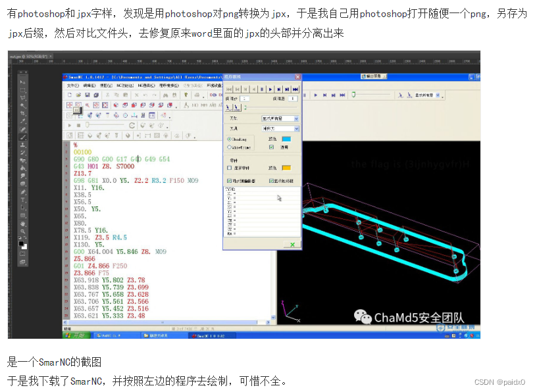The height and width of the screenshot is (392, 535).
Task: Open SmarNC third menu after 编辑
Action: [x=106, y=86]
